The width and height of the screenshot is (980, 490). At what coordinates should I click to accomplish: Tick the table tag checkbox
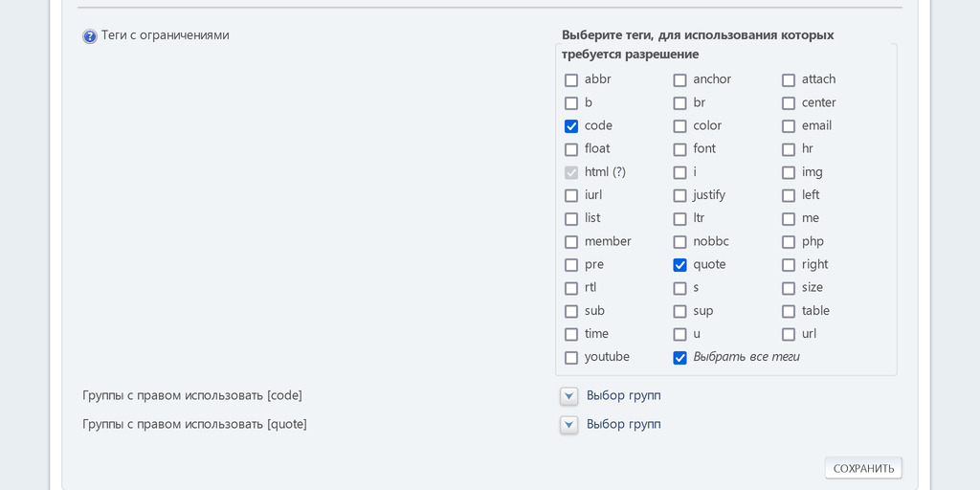click(789, 312)
